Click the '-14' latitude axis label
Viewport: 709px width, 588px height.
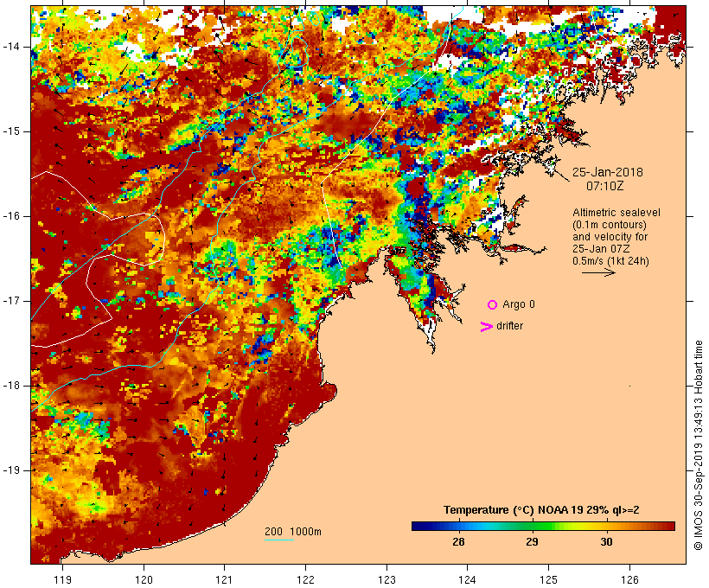(10, 47)
